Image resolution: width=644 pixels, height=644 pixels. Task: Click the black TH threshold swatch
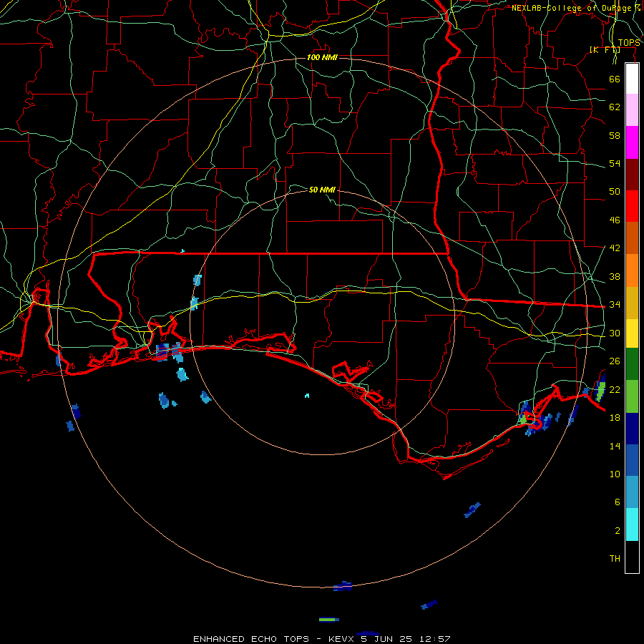[x=632, y=557]
